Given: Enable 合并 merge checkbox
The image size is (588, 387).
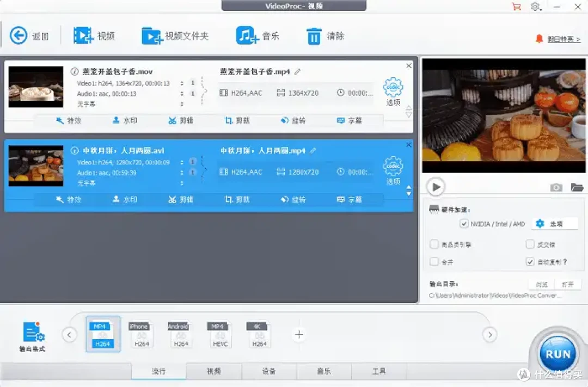Looking at the screenshot, I should 434,261.
